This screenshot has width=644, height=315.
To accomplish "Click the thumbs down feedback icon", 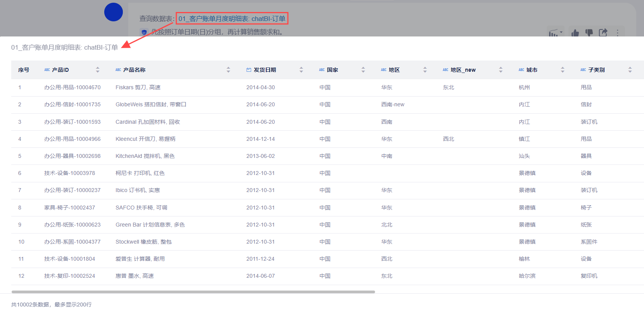I will coord(589,33).
